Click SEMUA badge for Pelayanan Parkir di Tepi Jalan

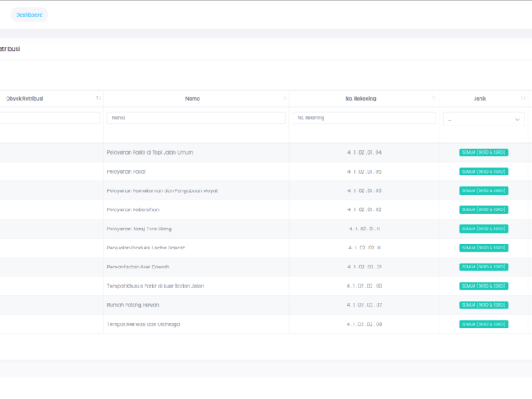pos(484,153)
